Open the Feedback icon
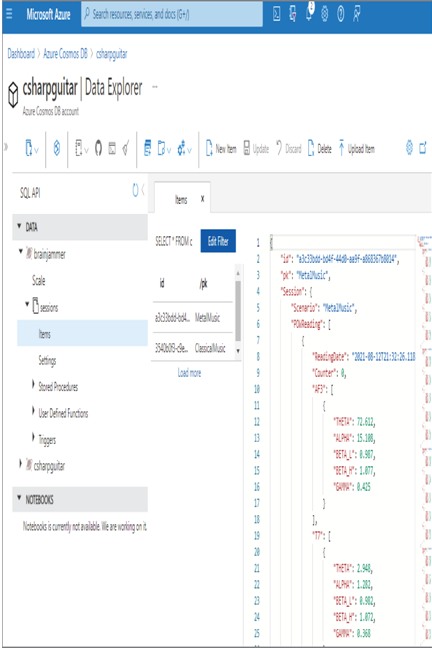 pyautogui.click(x=356, y=14)
